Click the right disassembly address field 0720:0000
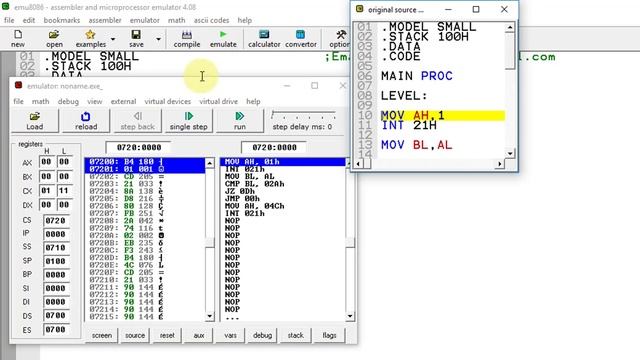This screenshot has width=640, height=360. click(274, 147)
